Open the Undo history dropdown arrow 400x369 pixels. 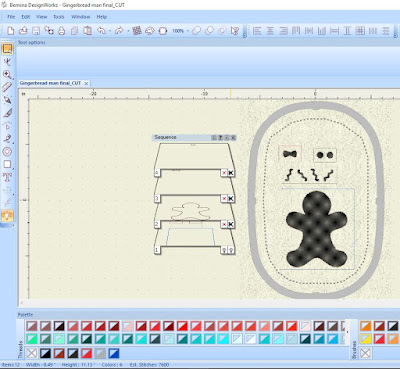(x=110, y=31)
